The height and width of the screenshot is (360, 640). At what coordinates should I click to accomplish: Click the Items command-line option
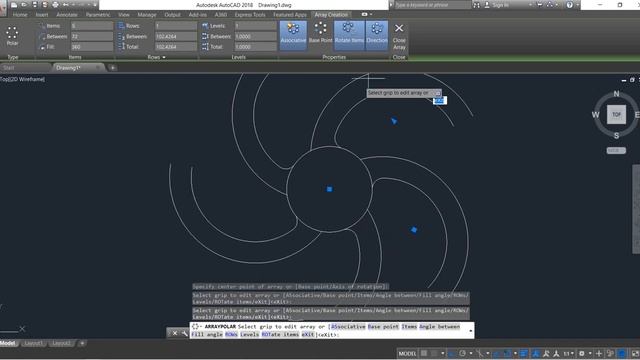click(x=409, y=327)
